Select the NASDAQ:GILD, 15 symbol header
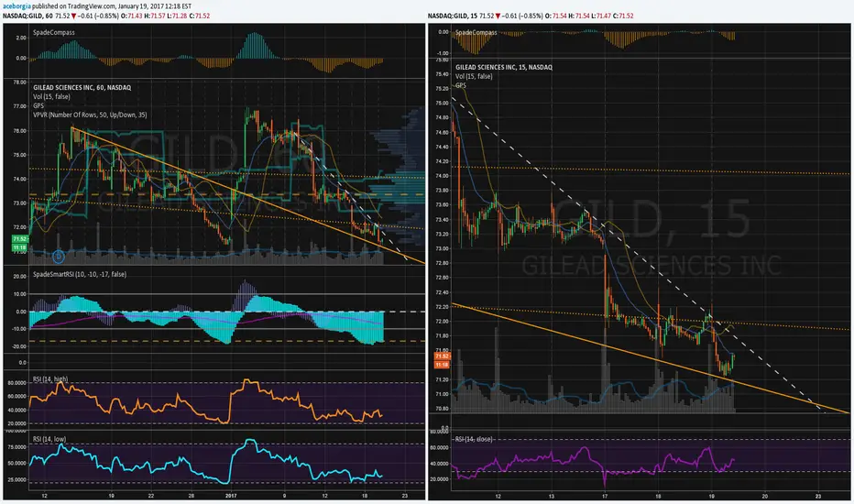This screenshot has height=504, width=854. coord(452,16)
